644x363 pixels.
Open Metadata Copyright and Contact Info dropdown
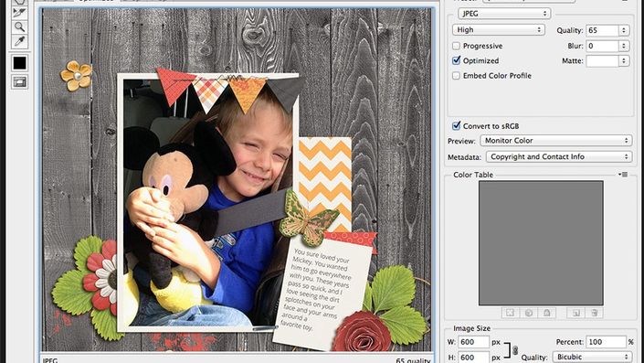pyautogui.click(x=558, y=156)
